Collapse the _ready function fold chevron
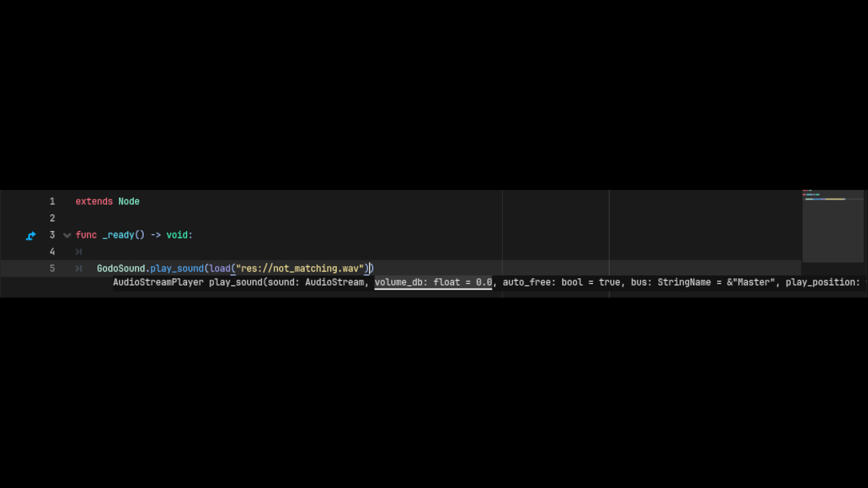Viewport: 868px width, 488px height. point(67,235)
